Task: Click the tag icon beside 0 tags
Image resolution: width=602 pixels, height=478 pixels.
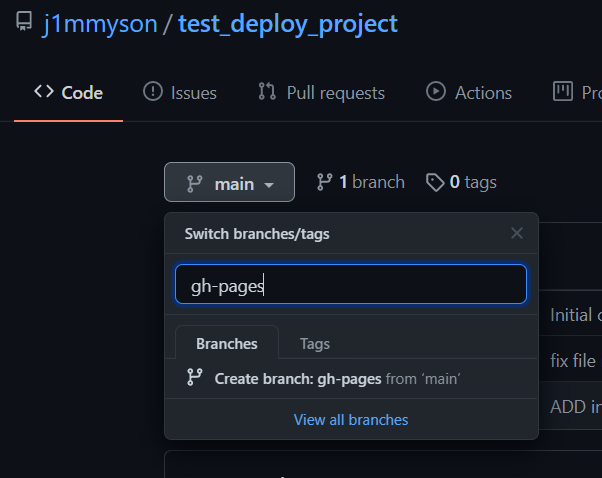Action: pyautogui.click(x=435, y=182)
